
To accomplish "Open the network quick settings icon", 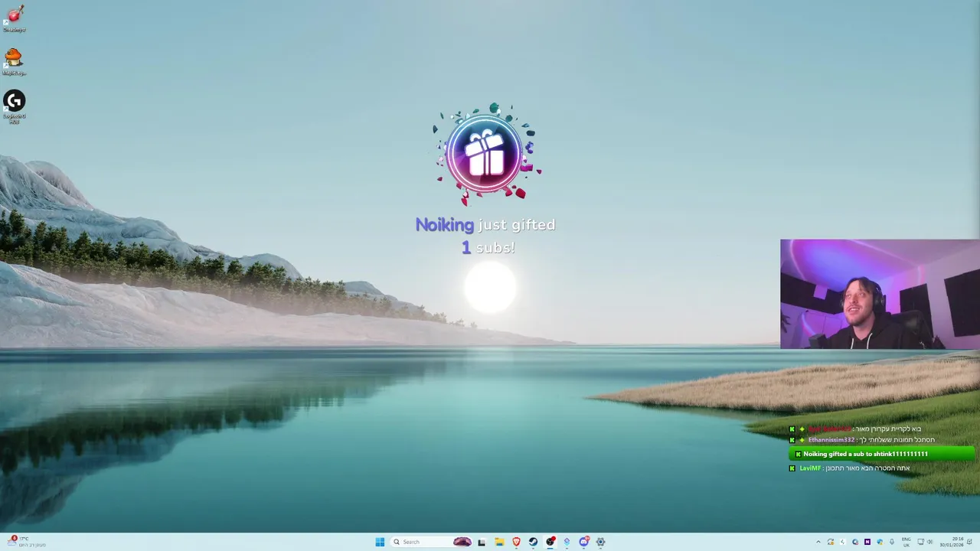I will point(921,542).
